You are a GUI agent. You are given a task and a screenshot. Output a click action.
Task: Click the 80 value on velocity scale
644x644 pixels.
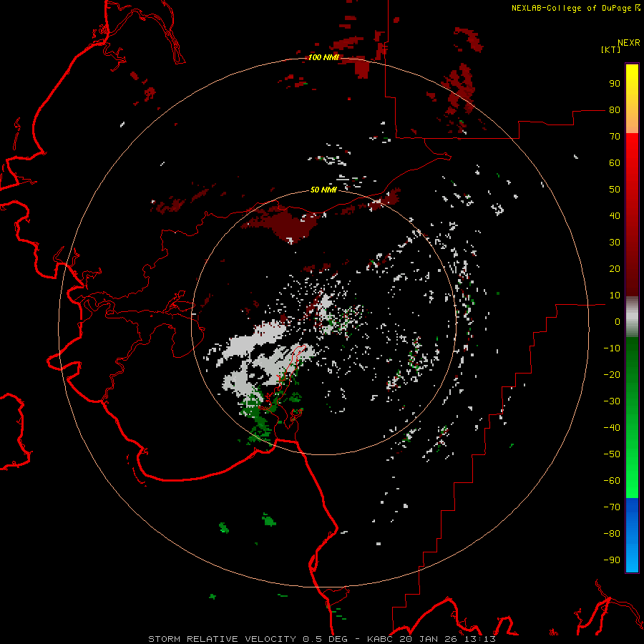coord(615,110)
